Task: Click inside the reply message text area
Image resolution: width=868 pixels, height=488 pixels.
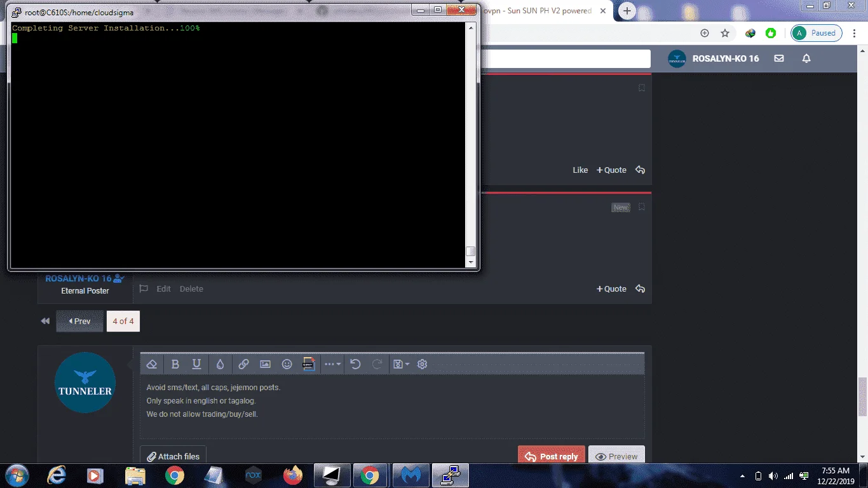Action: (x=392, y=407)
